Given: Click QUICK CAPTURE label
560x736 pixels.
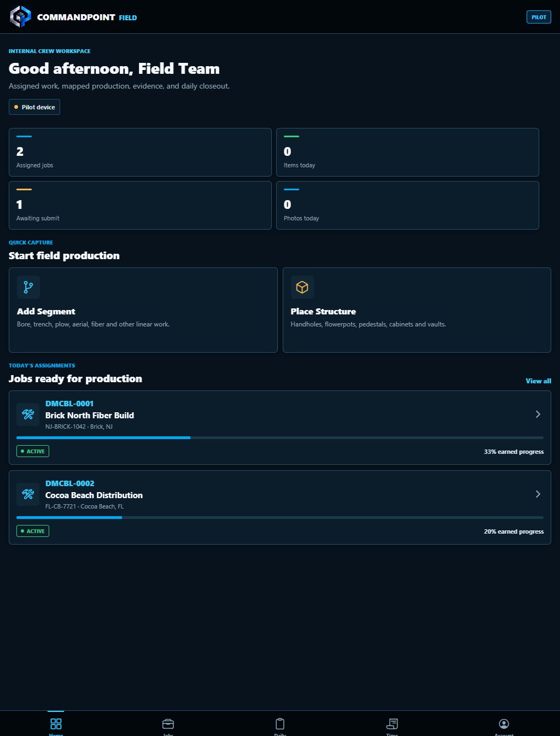Looking at the screenshot, I should 31,242.
